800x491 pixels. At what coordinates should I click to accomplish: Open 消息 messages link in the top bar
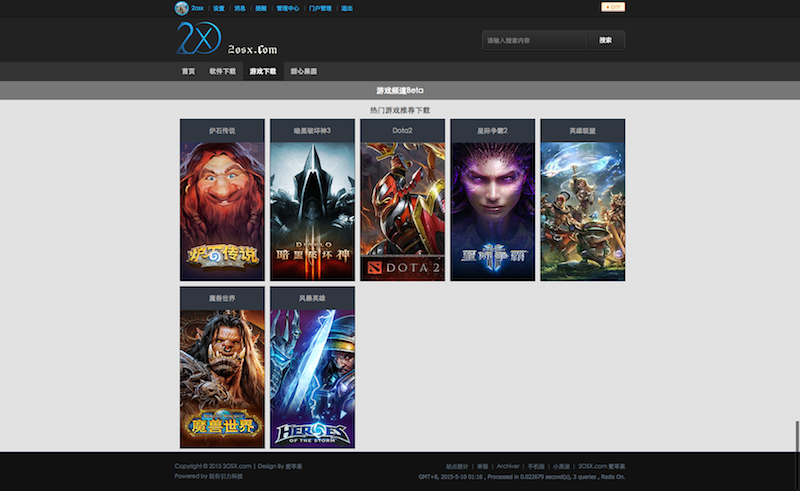tap(240, 8)
